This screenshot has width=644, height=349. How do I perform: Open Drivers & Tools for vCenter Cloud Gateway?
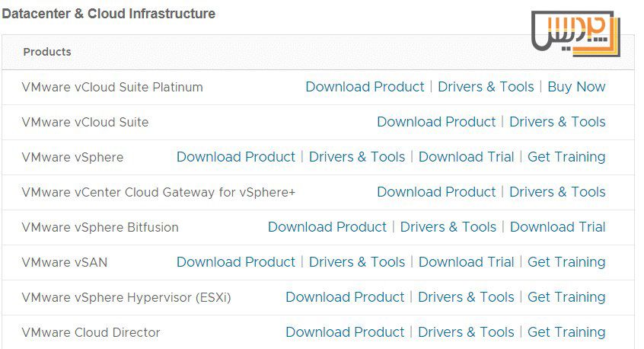557,192
